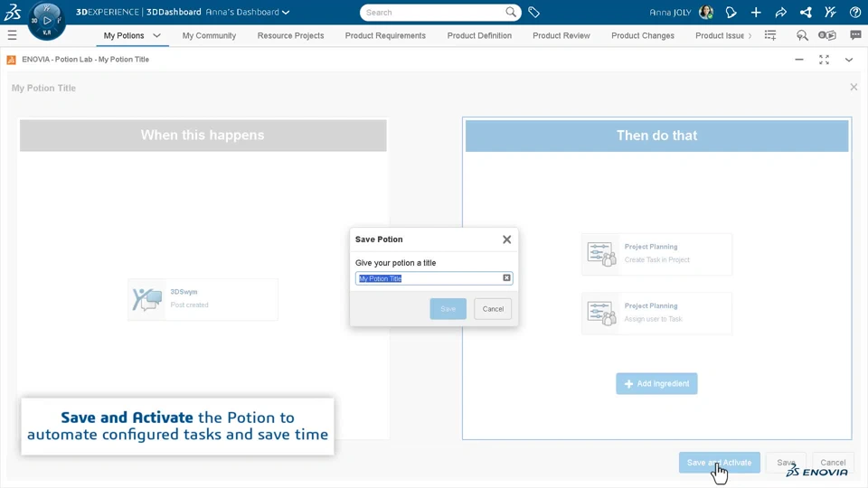The width and height of the screenshot is (868, 488).
Task: Select the Create Task in Project card
Action: (656, 254)
